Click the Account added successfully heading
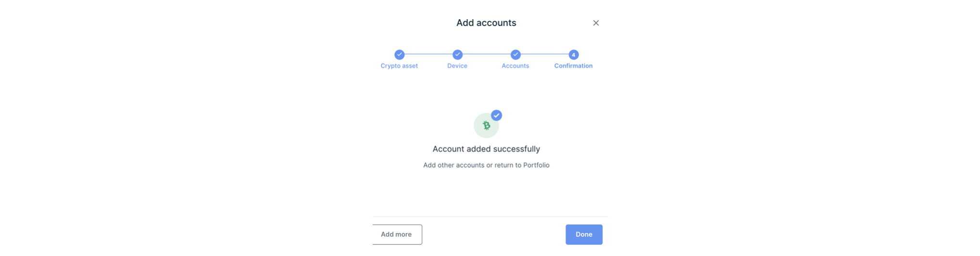This screenshot has width=980, height=256. coord(486,149)
